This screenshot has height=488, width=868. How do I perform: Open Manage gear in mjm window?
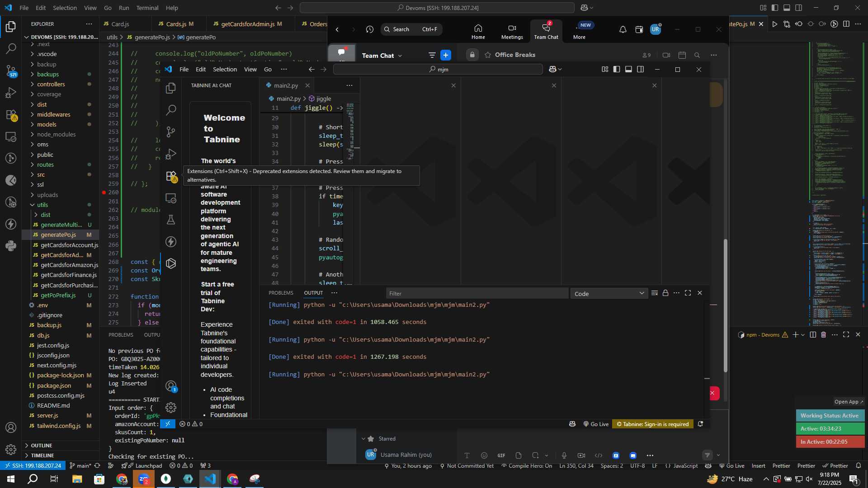click(x=171, y=408)
